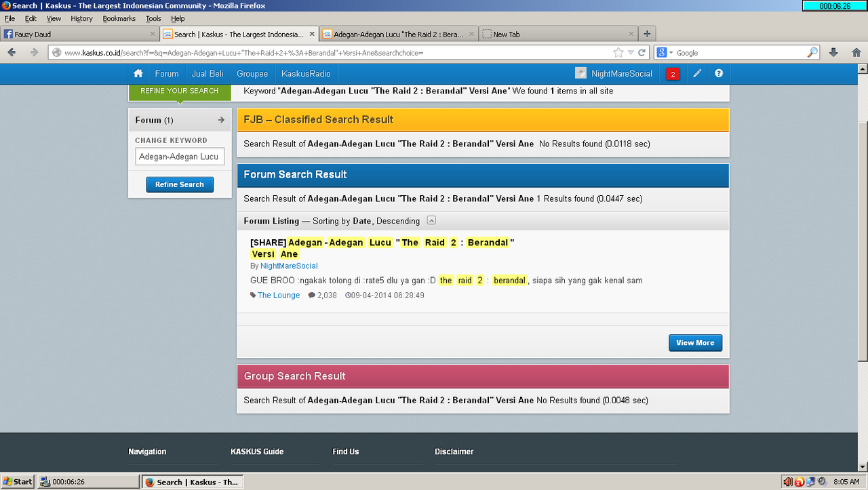
Task: Open the View menu
Action: click(54, 18)
